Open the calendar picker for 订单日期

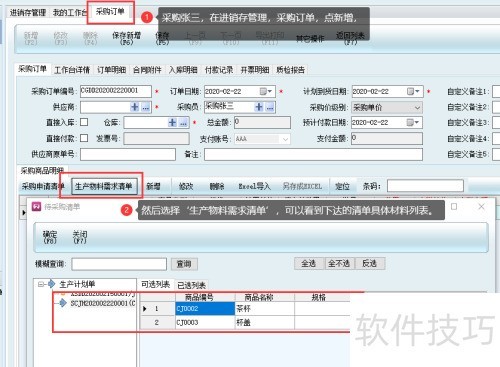266,91
